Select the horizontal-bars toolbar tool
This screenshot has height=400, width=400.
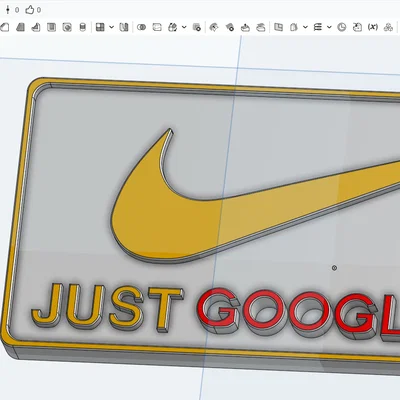318,27
